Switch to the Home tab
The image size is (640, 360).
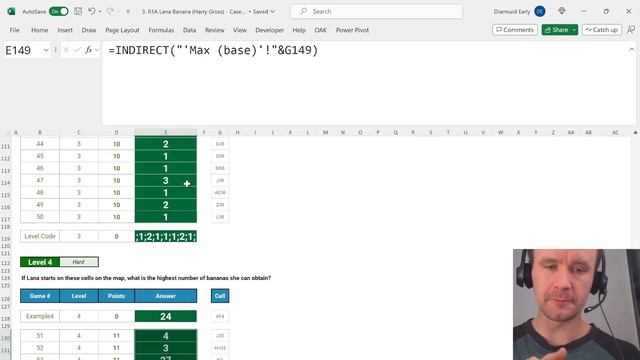point(40,30)
